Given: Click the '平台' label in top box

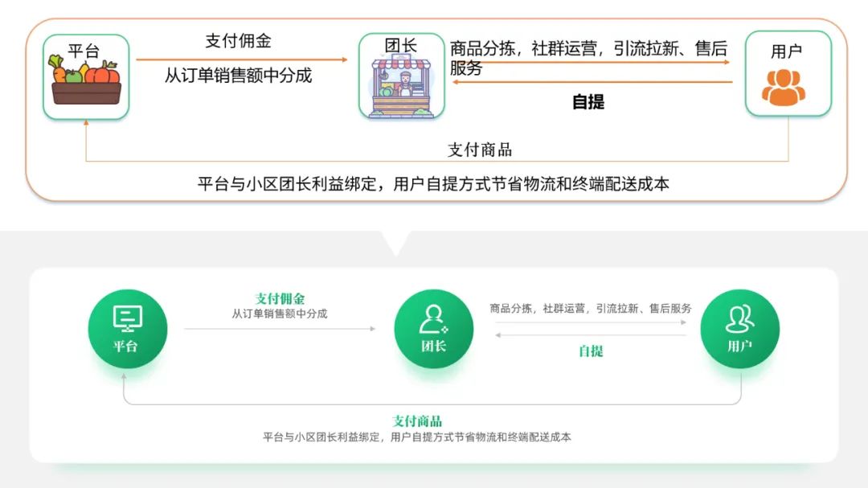Looking at the screenshot, I should click(84, 51).
